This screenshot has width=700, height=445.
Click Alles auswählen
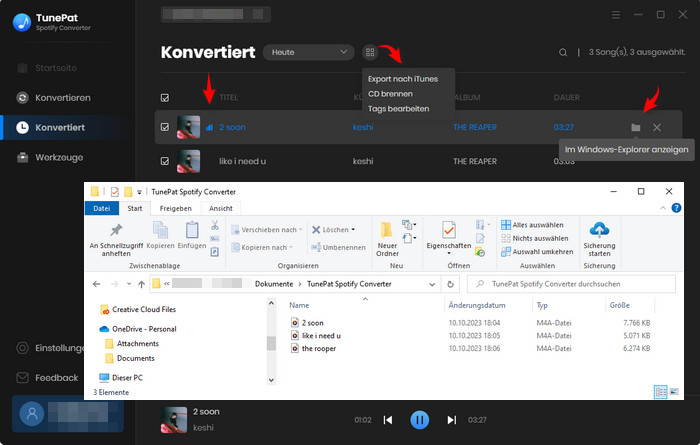[532, 225]
